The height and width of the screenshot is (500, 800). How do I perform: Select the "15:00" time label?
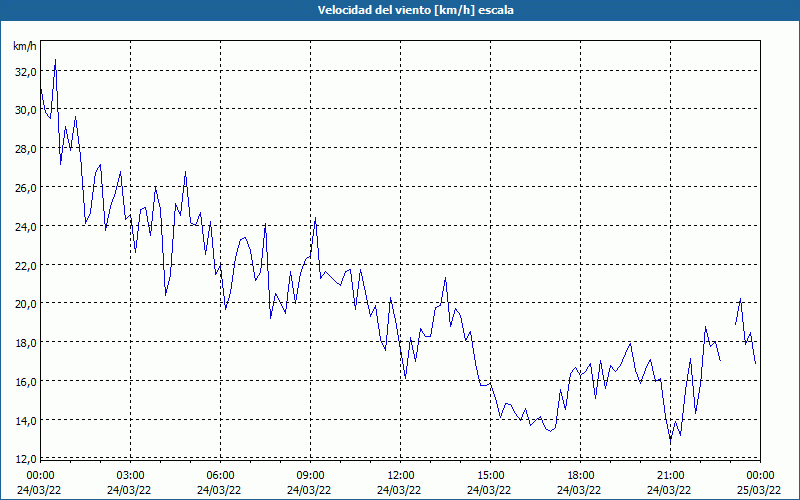click(x=490, y=476)
